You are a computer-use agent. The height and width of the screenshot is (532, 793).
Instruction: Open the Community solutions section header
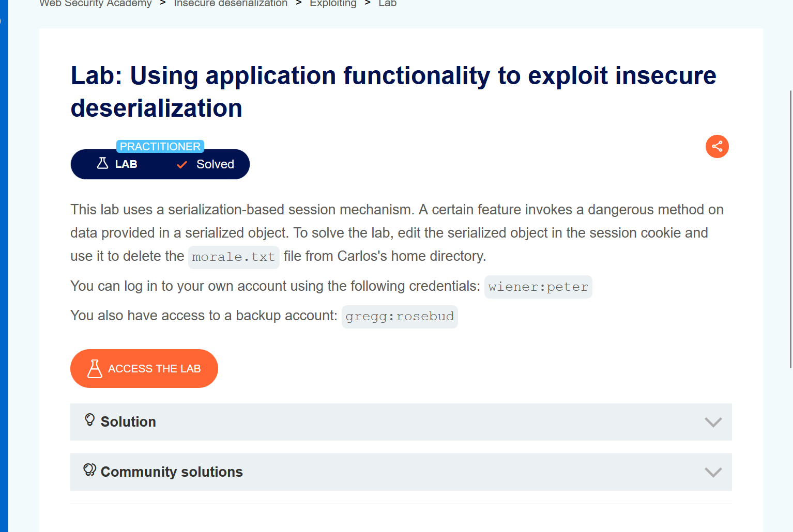[401, 472]
